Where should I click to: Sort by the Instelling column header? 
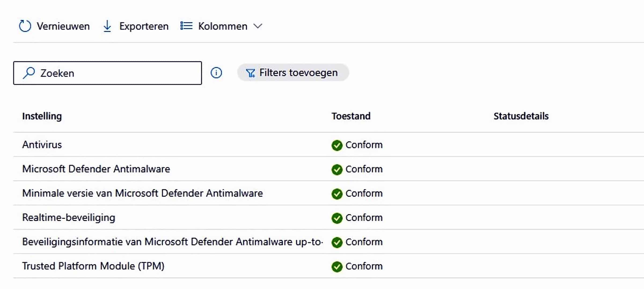tap(42, 116)
